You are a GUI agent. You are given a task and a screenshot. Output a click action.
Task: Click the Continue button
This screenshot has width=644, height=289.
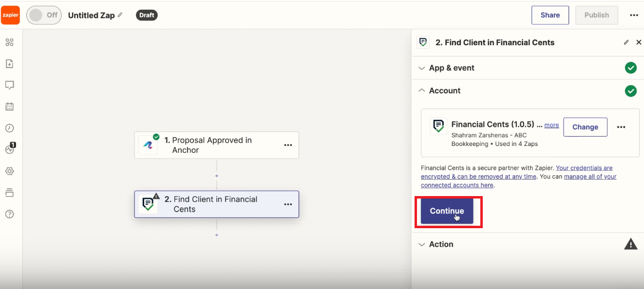[x=447, y=211]
